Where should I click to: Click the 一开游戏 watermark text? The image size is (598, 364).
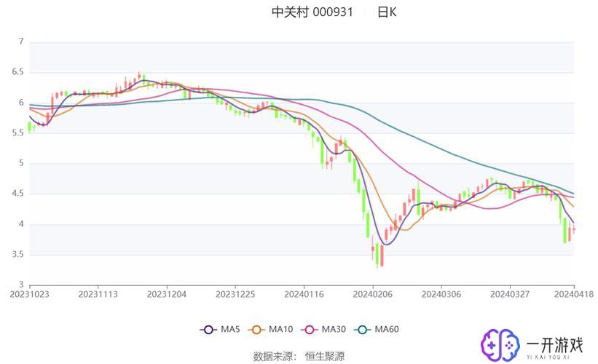[x=554, y=345]
